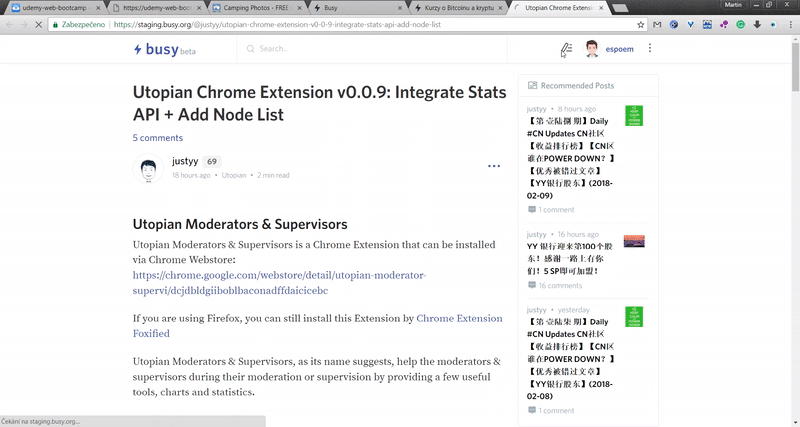Go forward with the browser forward arrow

(24, 24)
